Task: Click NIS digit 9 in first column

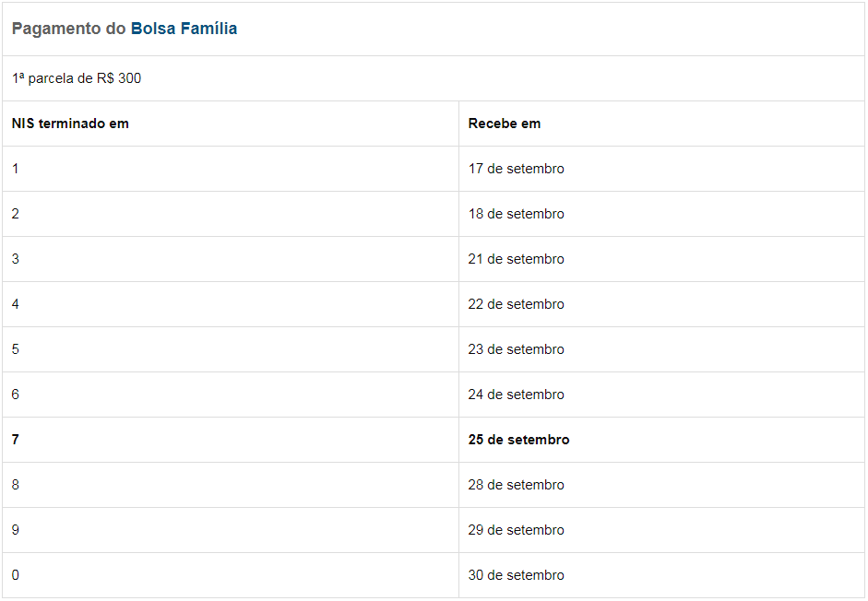Action: pyautogui.click(x=231, y=530)
